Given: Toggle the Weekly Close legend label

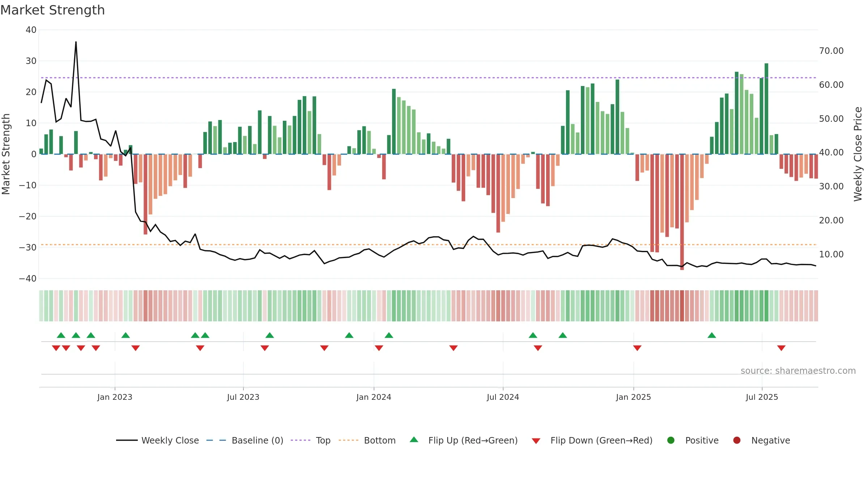Looking at the screenshot, I should (170, 440).
